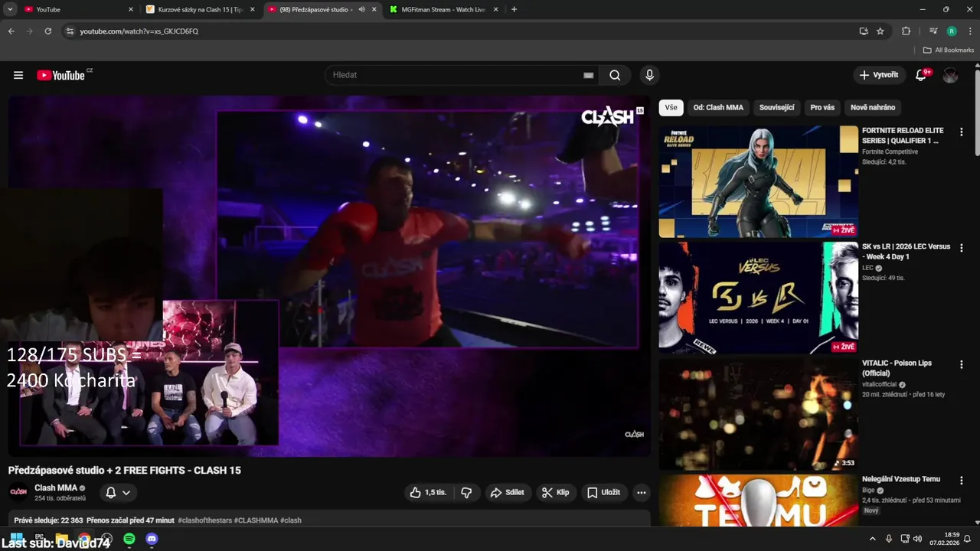
Task: Click the search magnifier button
Action: pyautogui.click(x=615, y=75)
